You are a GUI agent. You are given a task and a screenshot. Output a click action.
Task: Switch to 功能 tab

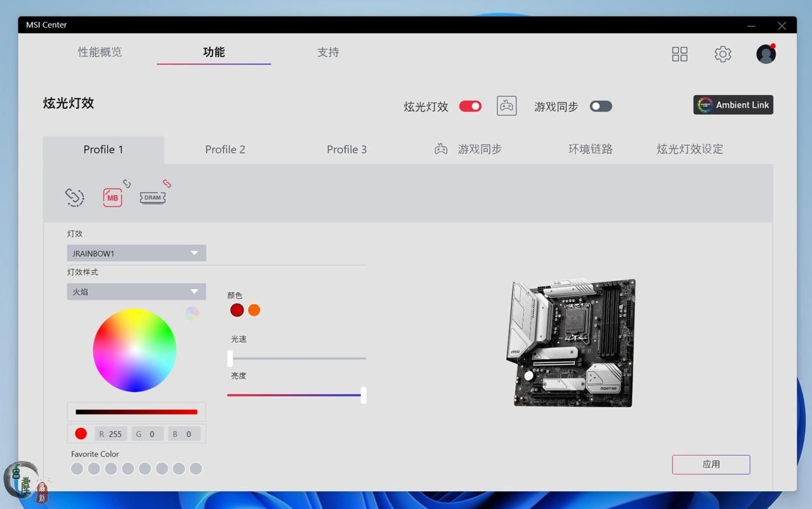pos(214,52)
